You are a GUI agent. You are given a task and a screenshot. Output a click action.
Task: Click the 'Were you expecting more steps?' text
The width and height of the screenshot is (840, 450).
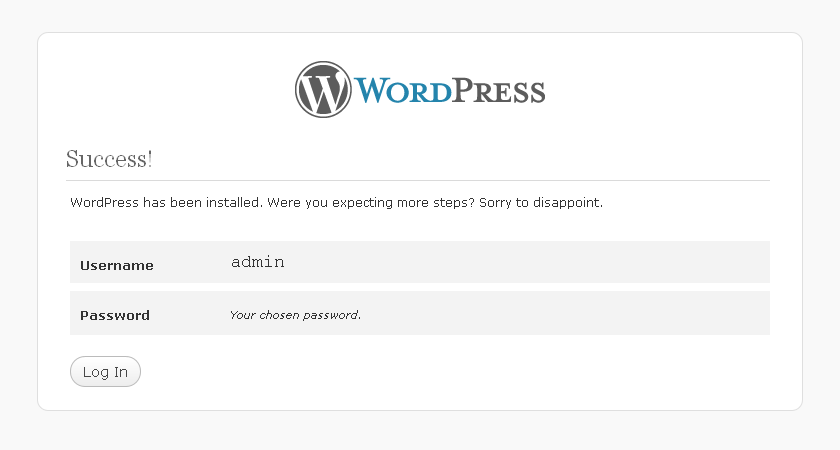click(371, 202)
